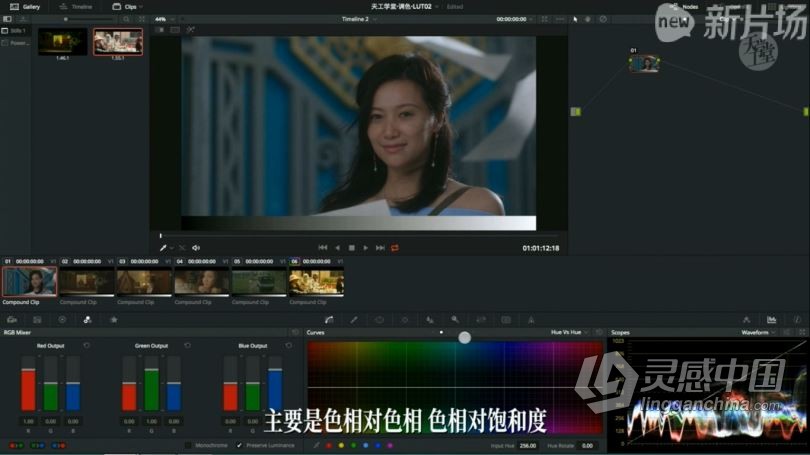Open the picker tool options arrow
The height and width of the screenshot is (455, 810).
172,248
